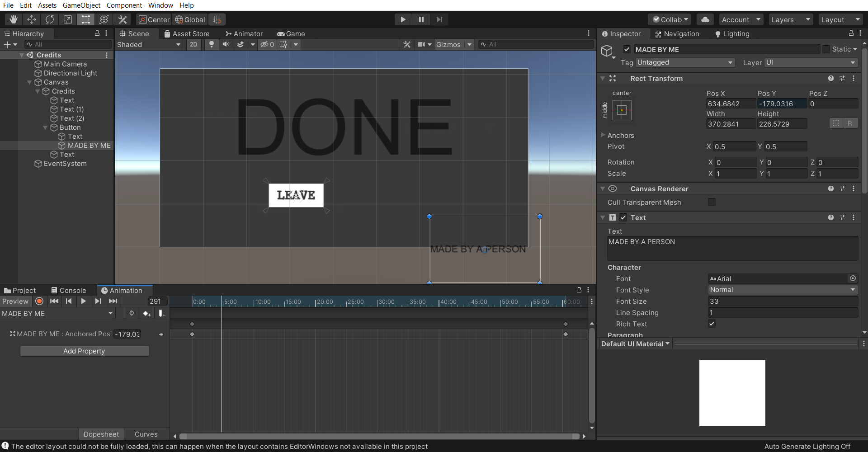Switch to the Console tab
This screenshot has width=868, height=452.
pos(68,290)
